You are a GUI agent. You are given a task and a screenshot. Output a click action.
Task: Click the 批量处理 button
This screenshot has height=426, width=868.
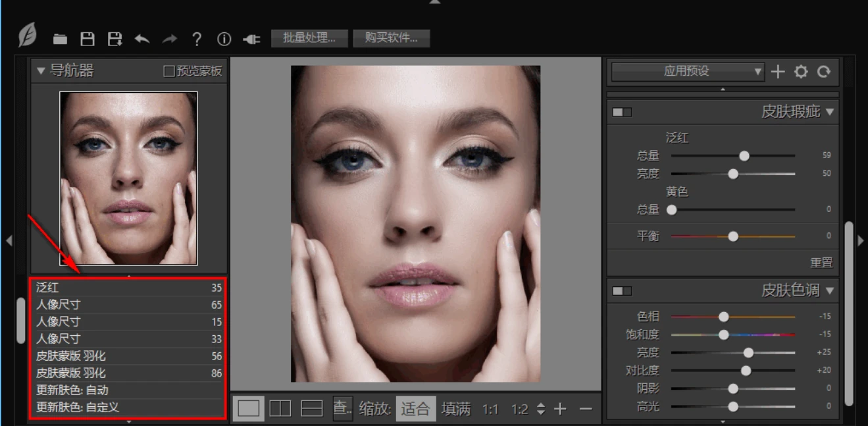(x=309, y=38)
